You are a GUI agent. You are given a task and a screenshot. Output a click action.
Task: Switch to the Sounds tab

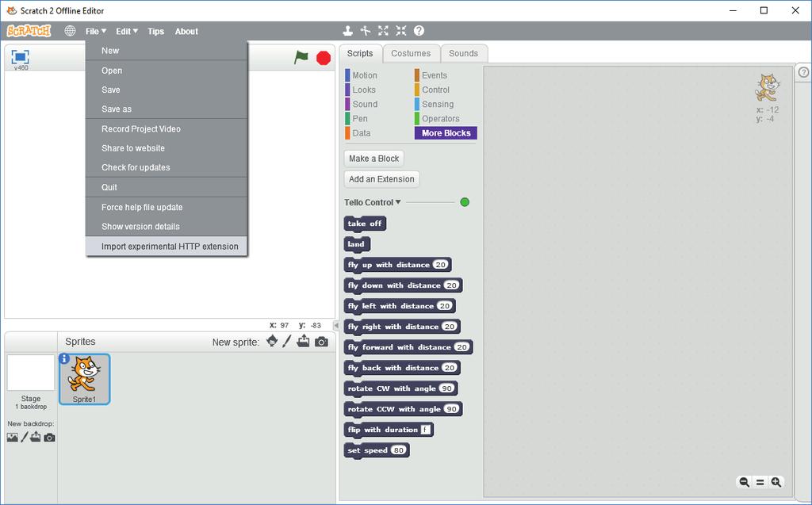click(x=463, y=53)
